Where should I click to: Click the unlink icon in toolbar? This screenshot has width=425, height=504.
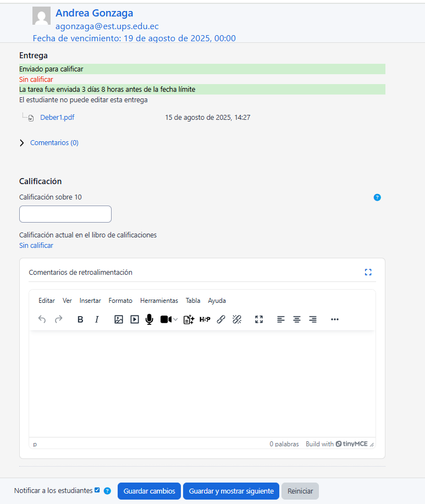[x=237, y=319]
